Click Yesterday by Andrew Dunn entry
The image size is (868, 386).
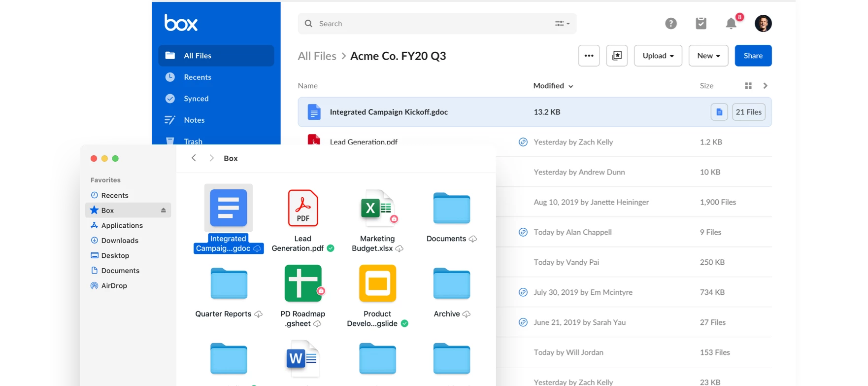pyautogui.click(x=579, y=172)
